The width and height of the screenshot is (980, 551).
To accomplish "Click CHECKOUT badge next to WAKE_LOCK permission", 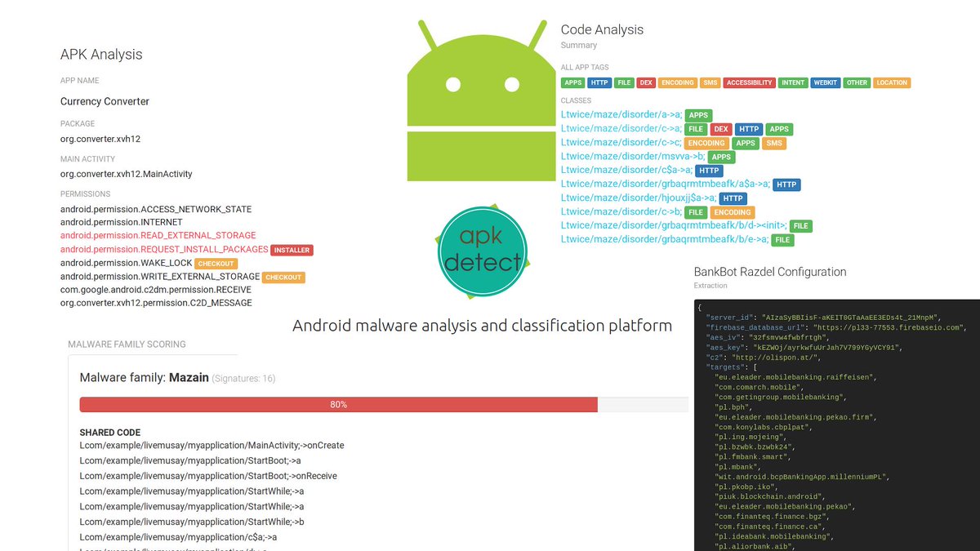I will pyautogui.click(x=216, y=264).
